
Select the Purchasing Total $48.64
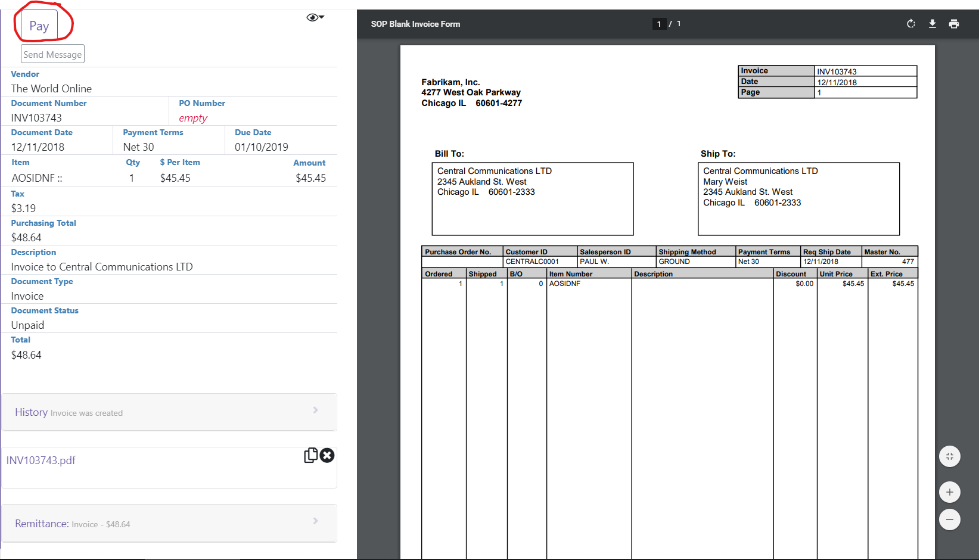26,238
